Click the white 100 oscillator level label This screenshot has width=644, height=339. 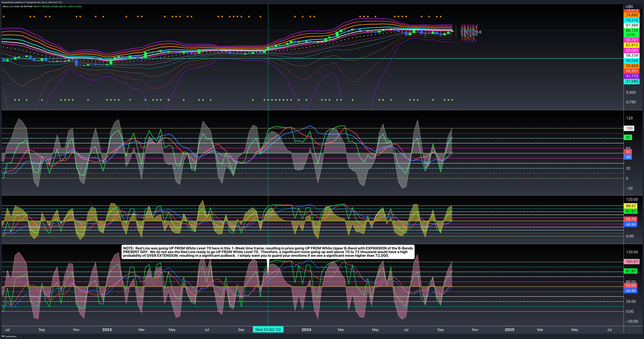[629, 128]
